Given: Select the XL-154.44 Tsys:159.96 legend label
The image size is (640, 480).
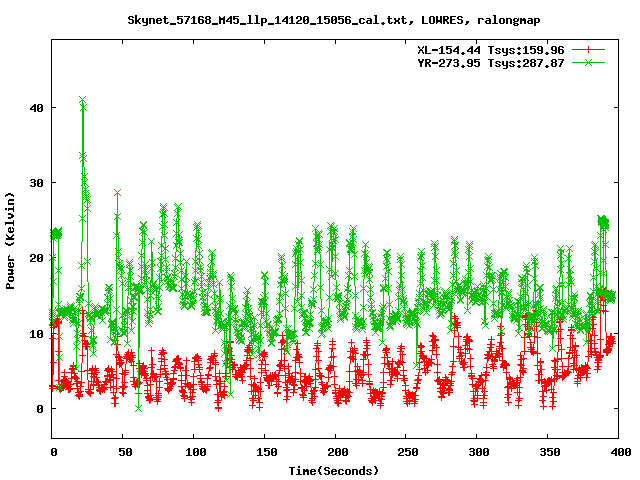Looking at the screenshot, I should [491, 50].
